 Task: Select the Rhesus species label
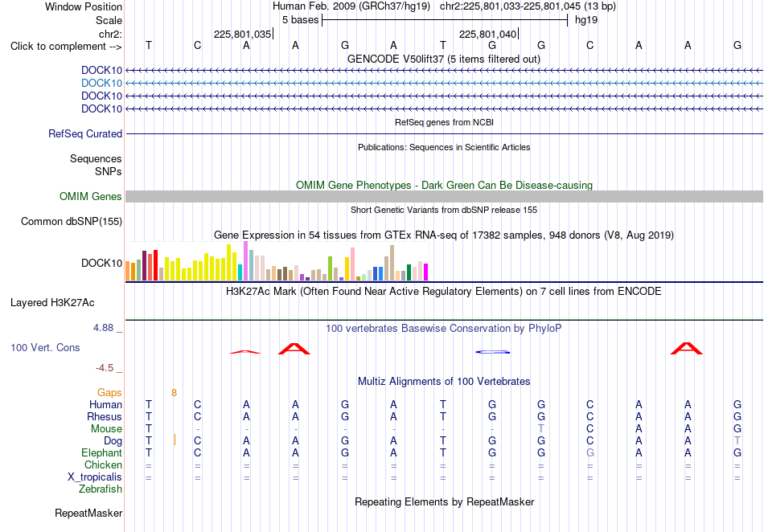coord(105,416)
